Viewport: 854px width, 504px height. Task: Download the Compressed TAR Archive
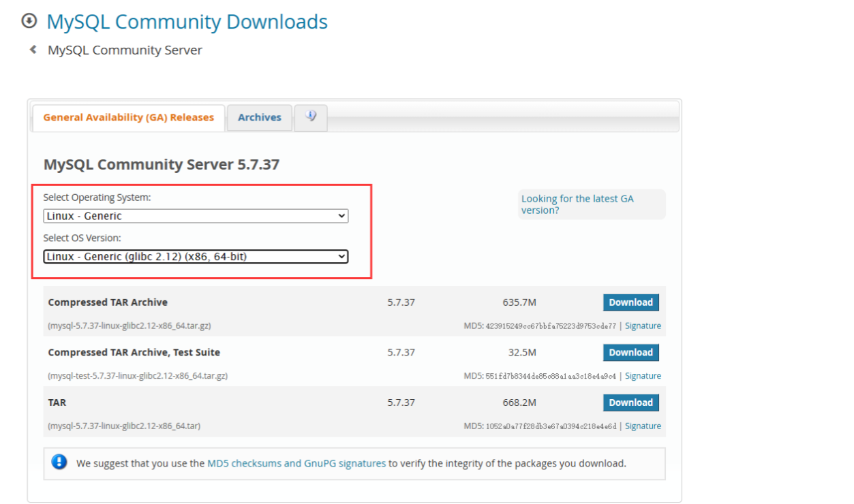pyautogui.click(x=630, y=302)
